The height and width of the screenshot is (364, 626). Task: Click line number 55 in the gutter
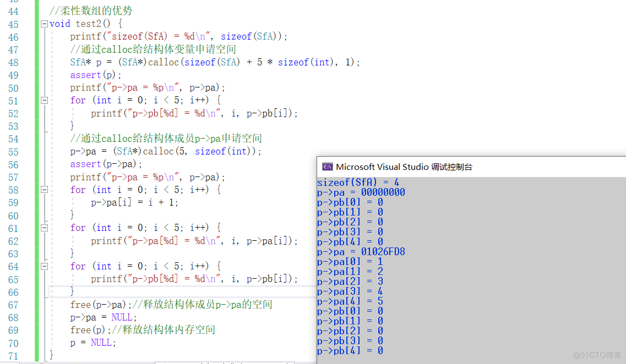(13, 152)
